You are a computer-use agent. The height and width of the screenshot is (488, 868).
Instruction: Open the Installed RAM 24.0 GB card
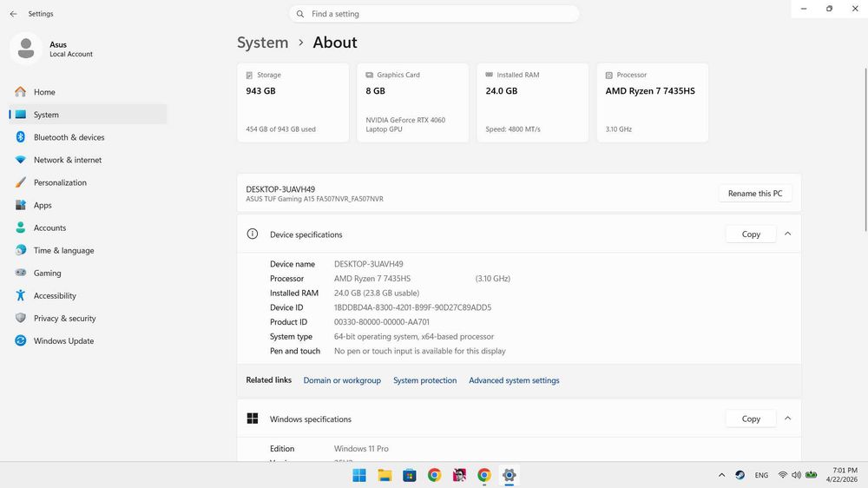(533, 102)
